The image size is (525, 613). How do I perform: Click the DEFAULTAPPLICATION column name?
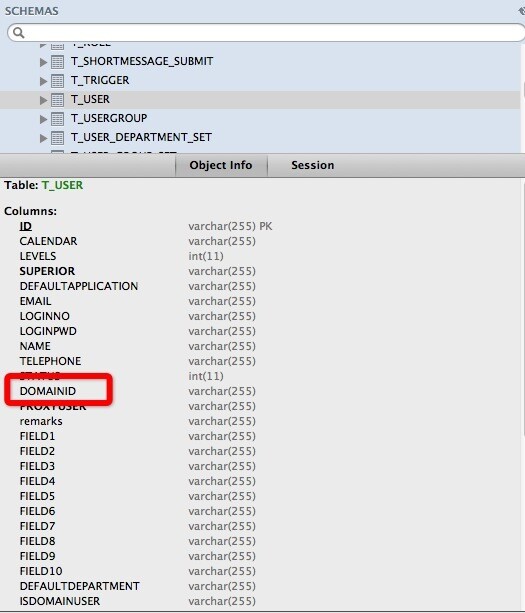coord(79,286)
